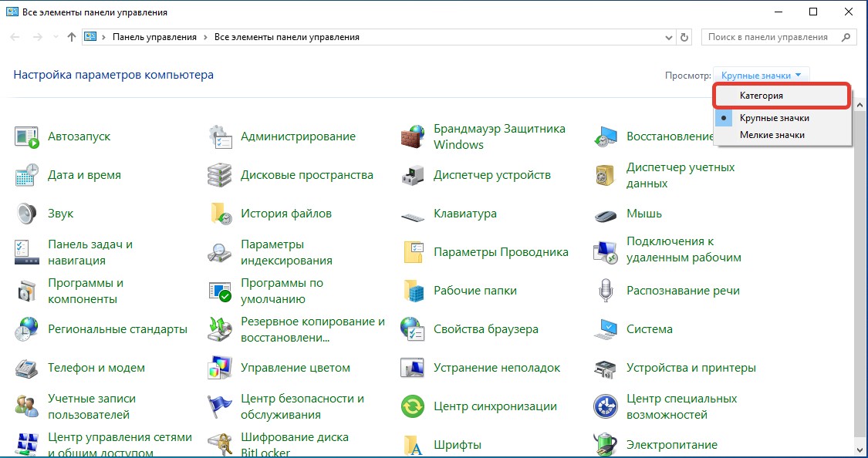
Task: Click the Устройства и принтеры icon
Action: coord(605,368)
